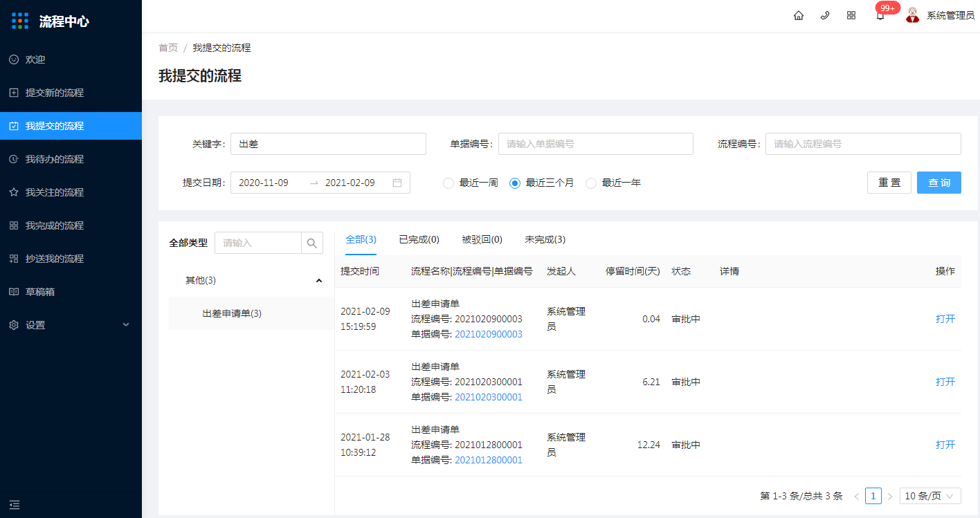980x518 pixels.
Task: Click the search magnifier beside 全部类型 input
Action: (312, 243)
